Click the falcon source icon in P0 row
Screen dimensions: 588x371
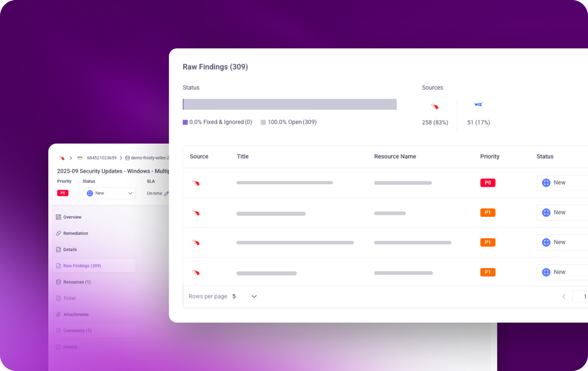point(196,183)
